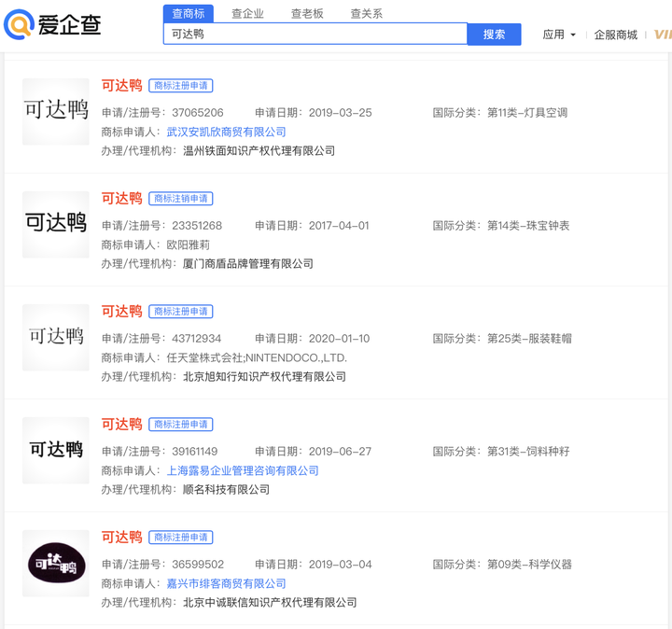Open 可达鸭 title of the 36599502 result
Image resolution: width=672 pixels, height=629 pixels.
click(121, 537)
